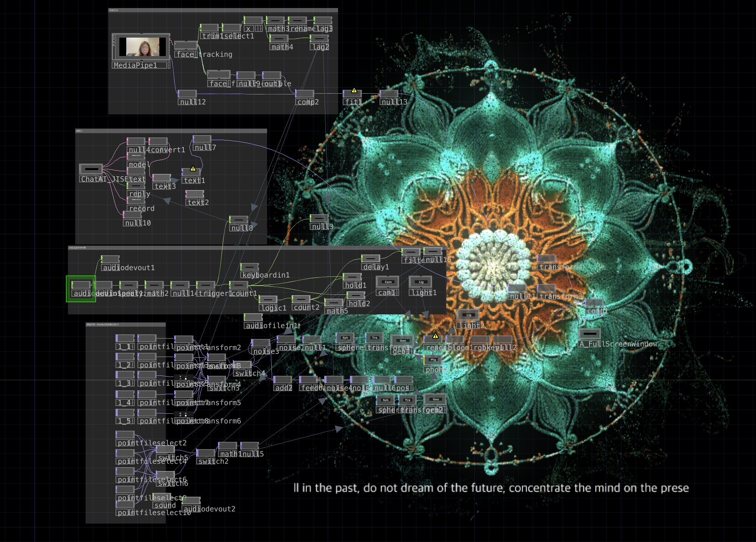The height and width of the screenshot is (542, 756).
Task: Select the geo1 geometry node
Action: coord(402,340)
